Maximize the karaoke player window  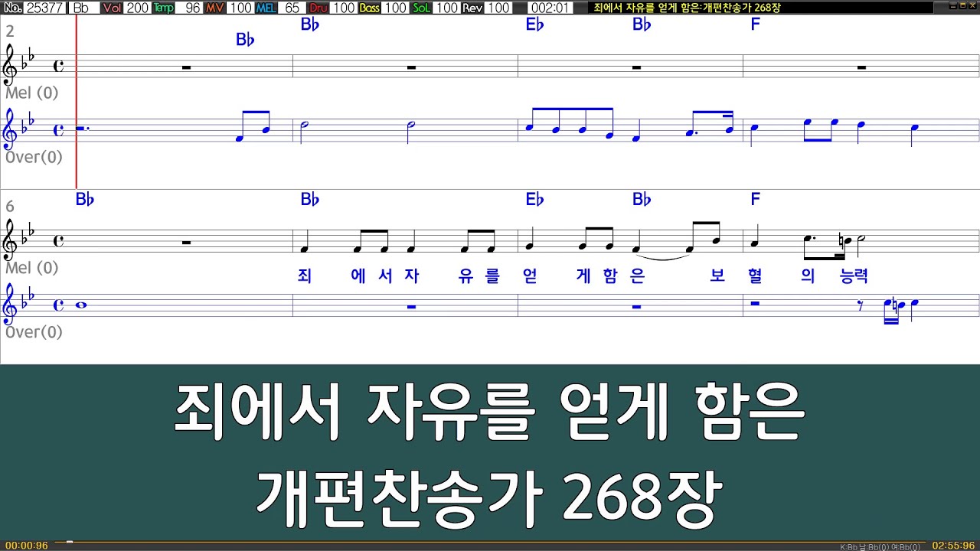pyautogui.click(x=962, y=6)
